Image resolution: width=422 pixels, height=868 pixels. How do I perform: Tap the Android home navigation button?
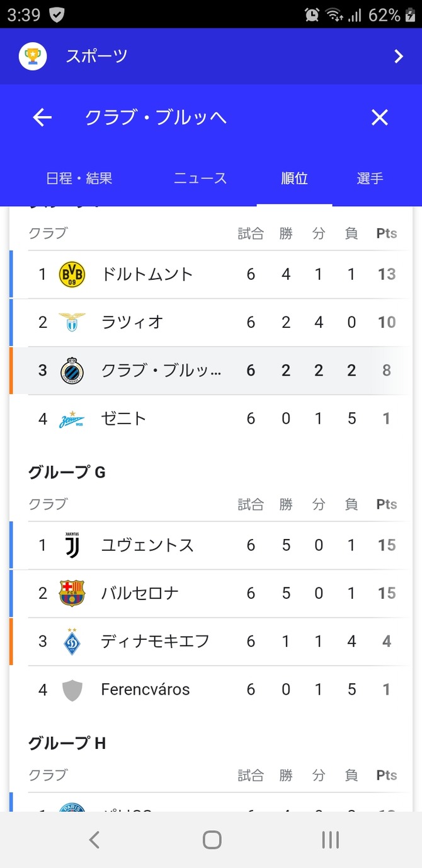[x=212, y=840]
